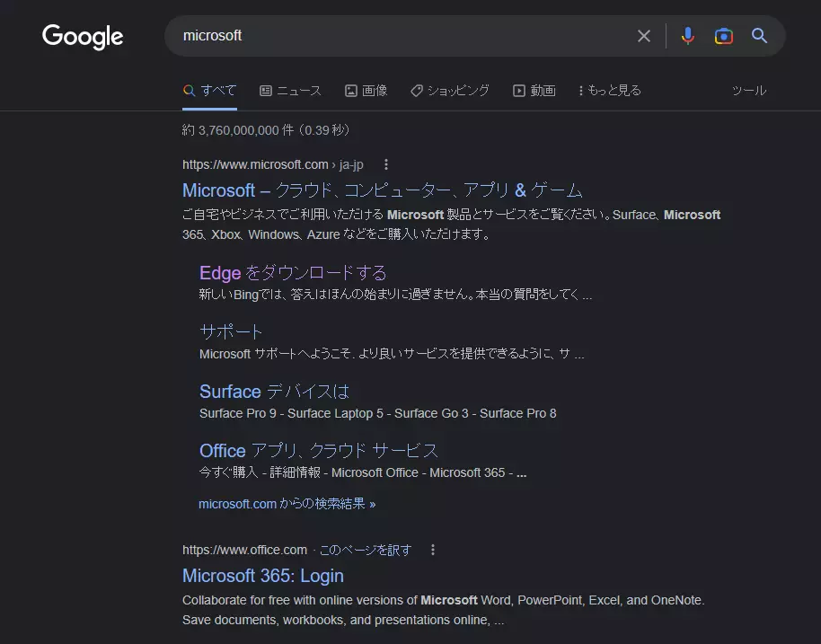Select the すべて tab
Viewport: 821px width, 644px height.
(209, 90)
